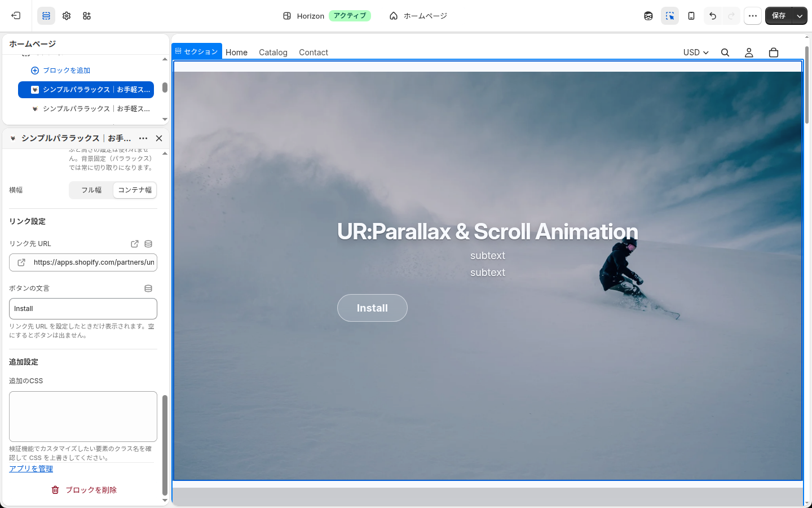This screenshot has width=812, height=508.
Task: Click the リンク先 URL input field
Action: [x=83, y=262]
